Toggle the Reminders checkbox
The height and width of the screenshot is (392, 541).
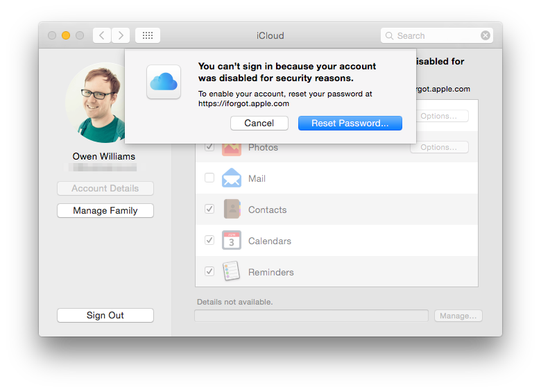click(x=209, y=271)
